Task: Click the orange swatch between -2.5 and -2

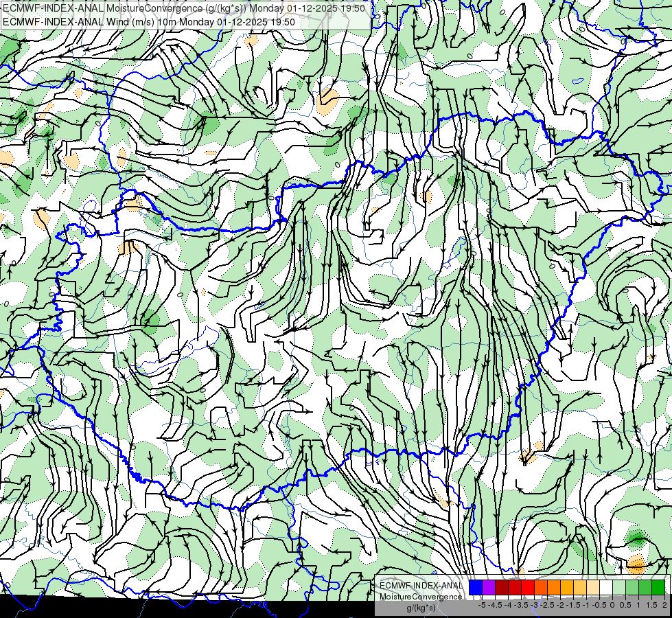Action: click(554, 588)
